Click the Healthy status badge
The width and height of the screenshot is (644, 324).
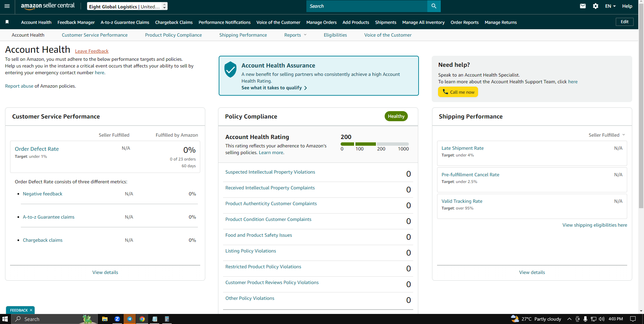tap(396, 116)
